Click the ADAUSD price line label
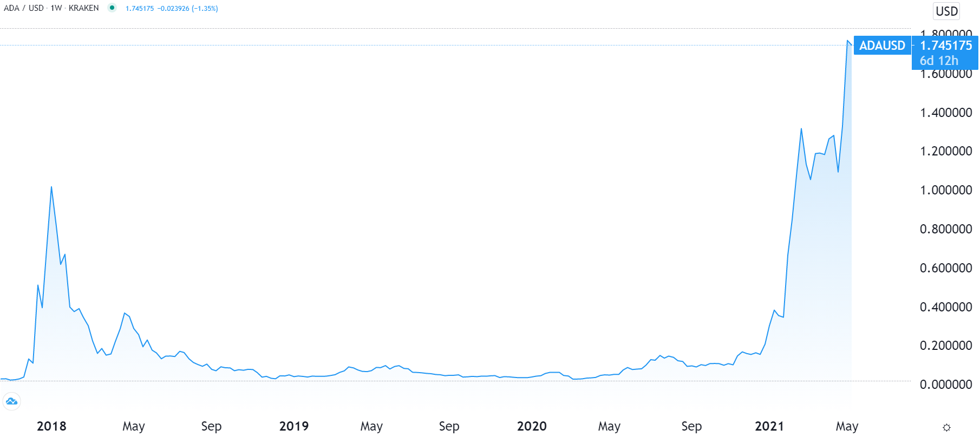980x436 pixels. (882, 45)
